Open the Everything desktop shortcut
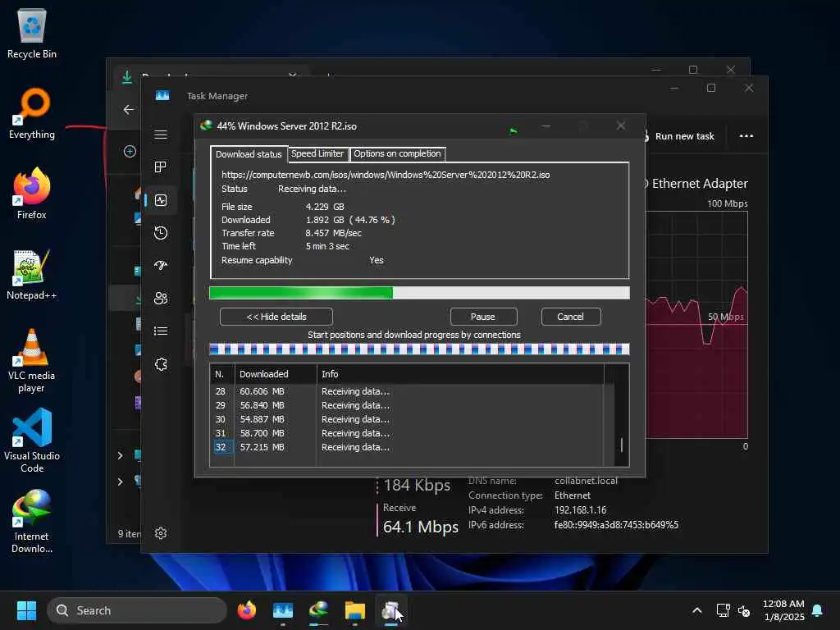Image resolution: width=840 pixels, height=630 pixels. [32, 113]
